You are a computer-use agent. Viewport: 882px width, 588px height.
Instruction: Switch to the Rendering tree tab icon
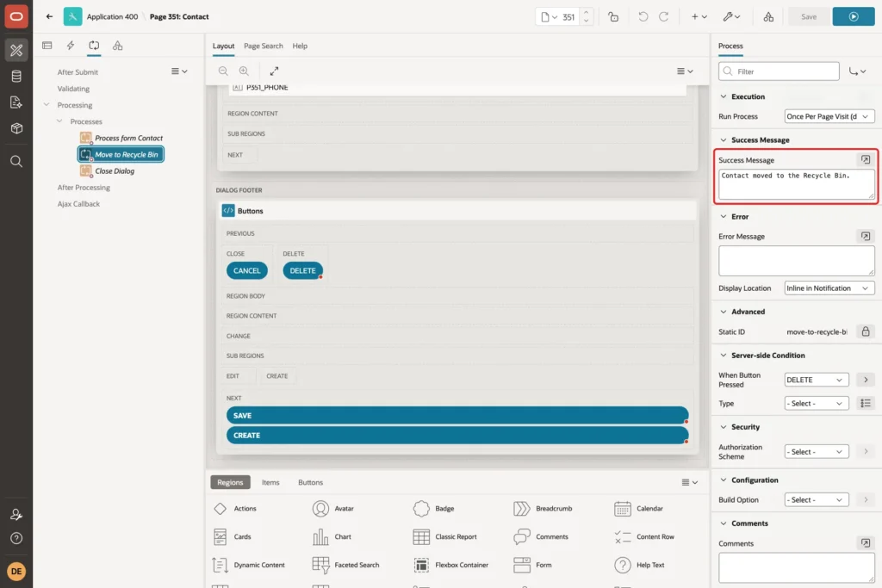click(x=47, y=46)
